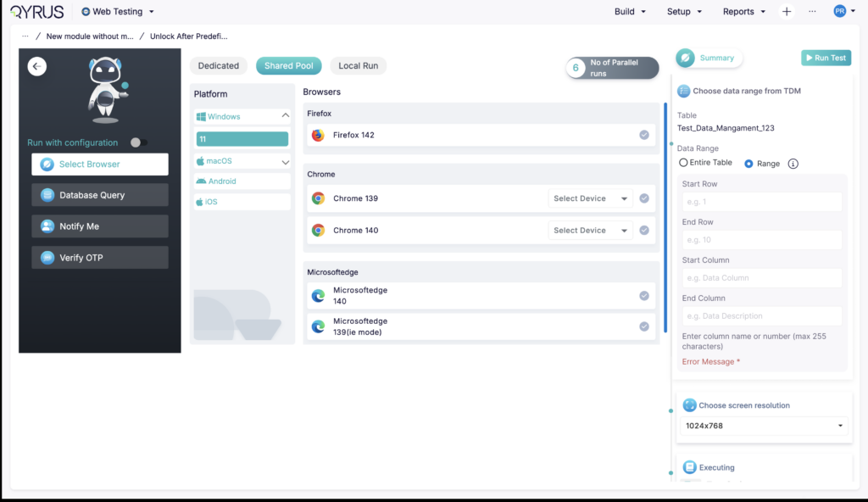Toggle the Run with configuration switch
The width and height of the screenshot is (868, 502).
coord(138,142)
